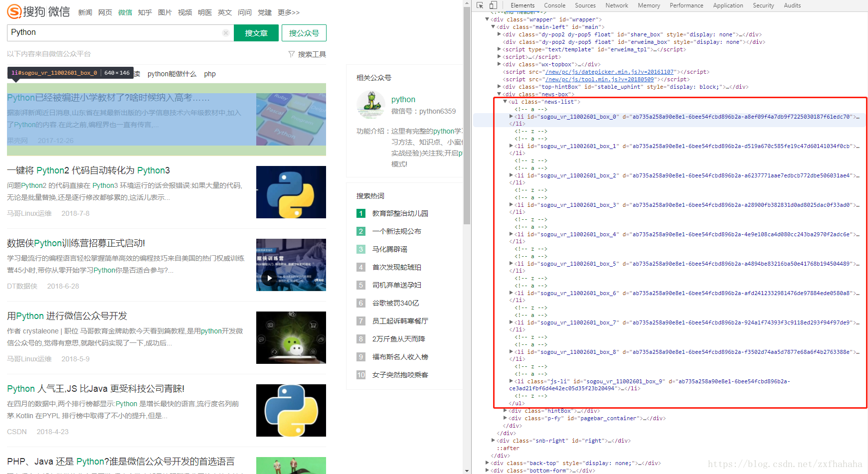Expand the div class back-top node
Screen dimensions: 868x474
[487, 463]
